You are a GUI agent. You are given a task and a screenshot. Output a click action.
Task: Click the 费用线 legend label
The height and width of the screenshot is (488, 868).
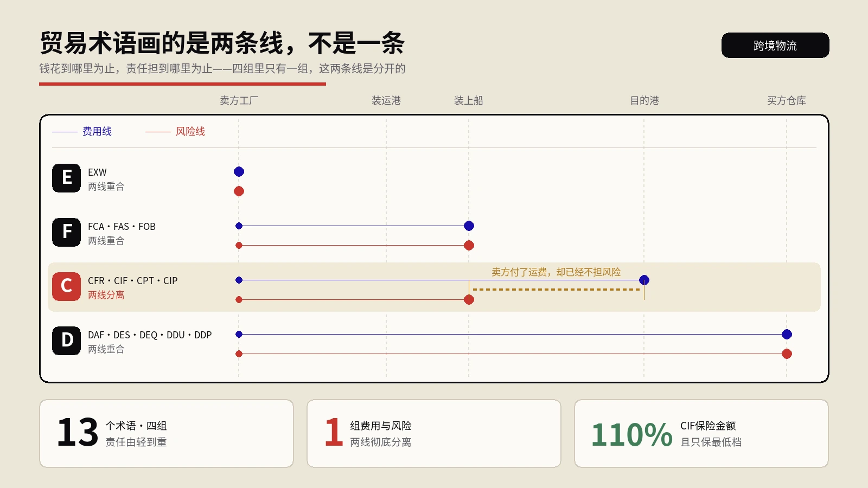97,131
